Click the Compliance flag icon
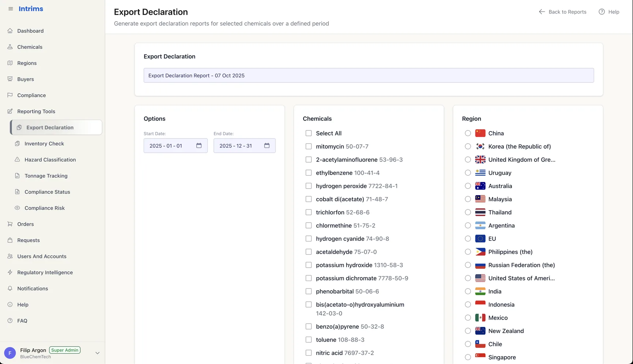Screen dimensions: 633x364 10,95
